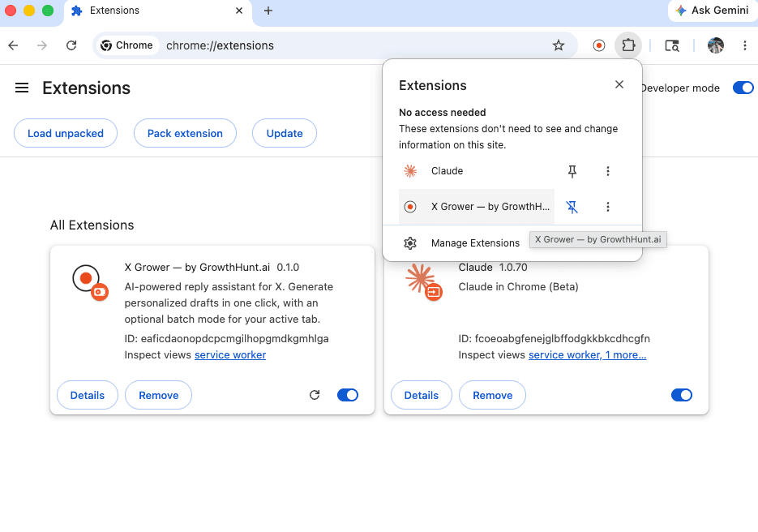
Task: Reload the X Grower extension
Action: (x=315, y=395)
